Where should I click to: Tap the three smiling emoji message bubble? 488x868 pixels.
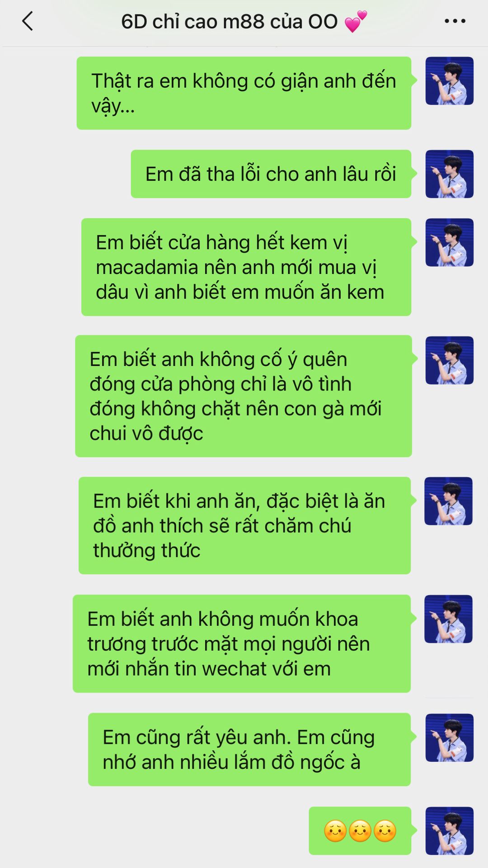point(360,831)
